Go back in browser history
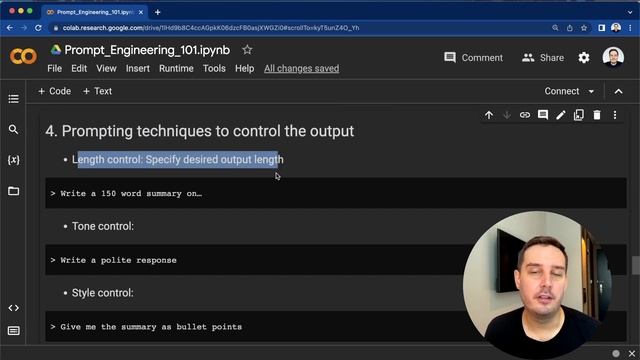Image resolution: width=640 pixels, height=360 pixels. tap(10, 28)
